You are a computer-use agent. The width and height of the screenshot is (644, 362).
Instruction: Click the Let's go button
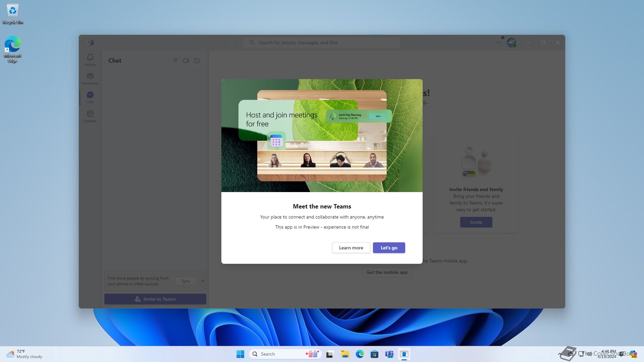(x=389, y=248)
